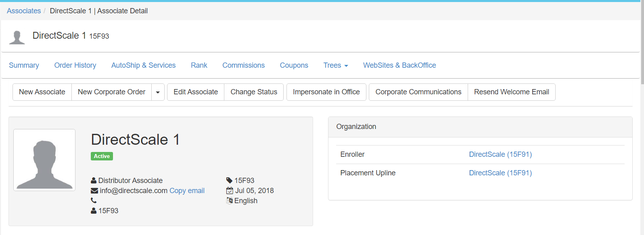Screen dimensions: 644x235
Task: Click the phone icon in the profile details
Action: coord(94,200)
